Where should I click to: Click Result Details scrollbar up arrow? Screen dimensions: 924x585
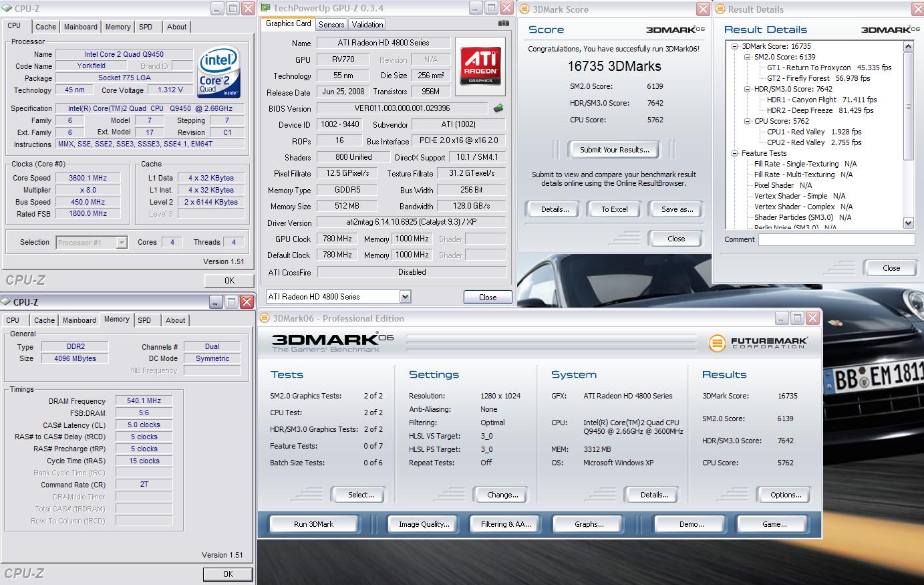tap(908, 46)
